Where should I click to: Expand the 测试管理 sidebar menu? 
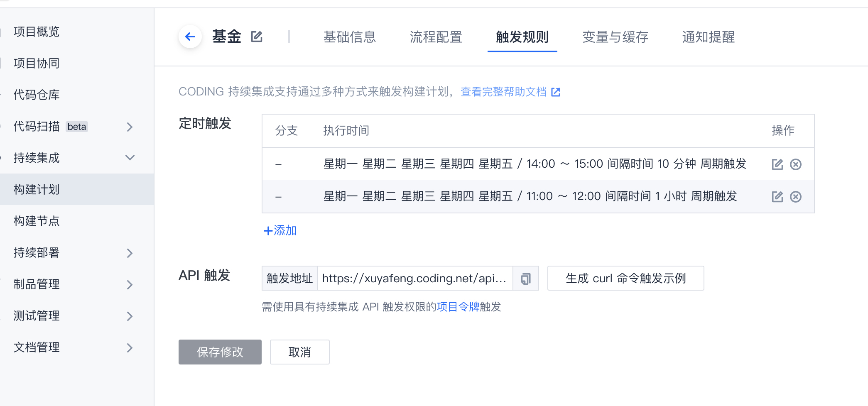(130, 316)
